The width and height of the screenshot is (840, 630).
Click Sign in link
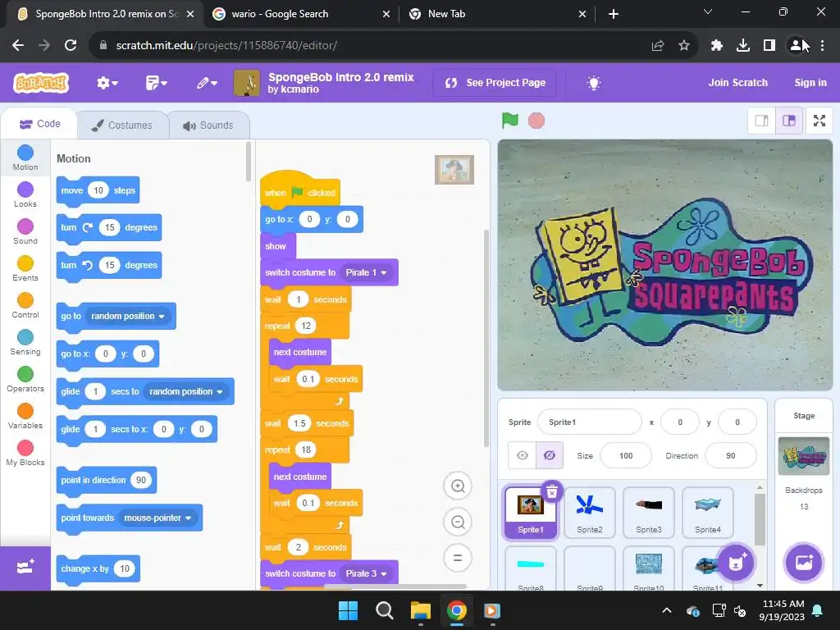[x=810, y=83]
